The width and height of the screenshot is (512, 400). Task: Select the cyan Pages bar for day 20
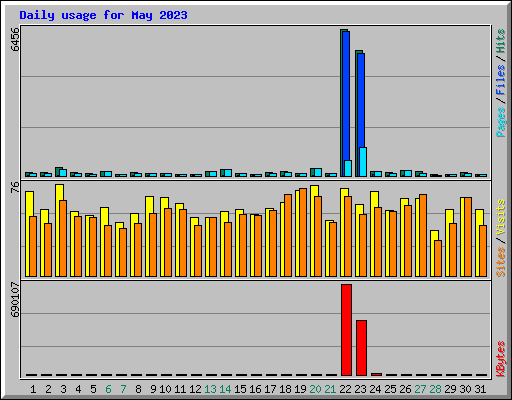pos(318,173)
